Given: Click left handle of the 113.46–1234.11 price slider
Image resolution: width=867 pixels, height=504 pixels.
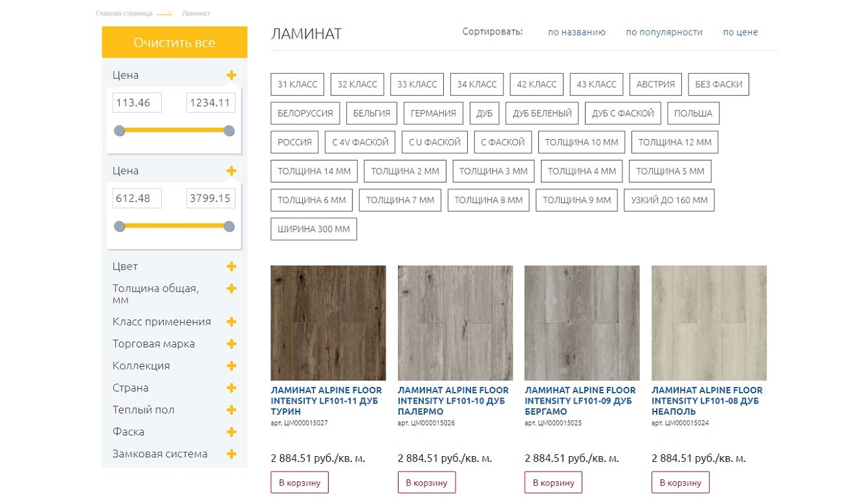Looking at the screenshot, I should [120, 131].
